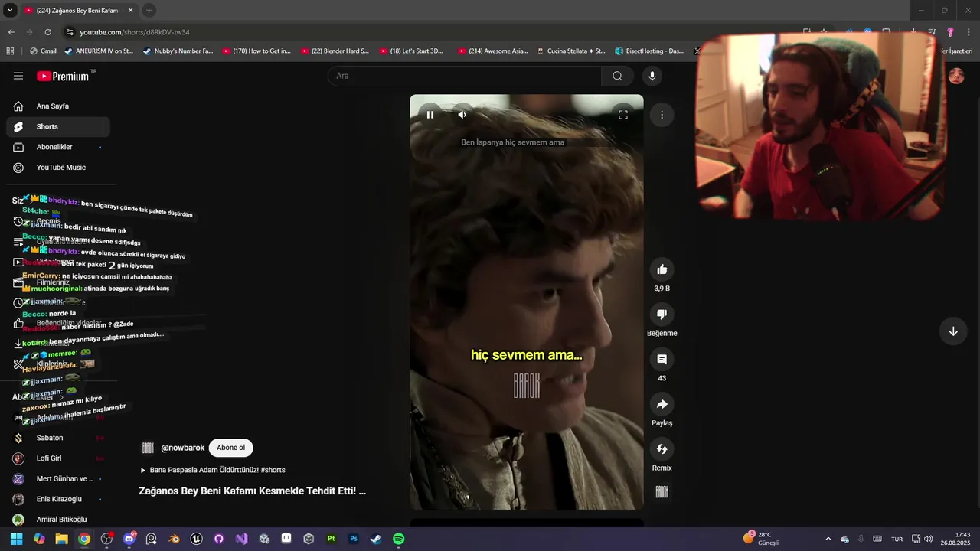Screen dimensions: 980x551
Task: Open the system volume control in the tray
Action: click(x=928, y=539)
